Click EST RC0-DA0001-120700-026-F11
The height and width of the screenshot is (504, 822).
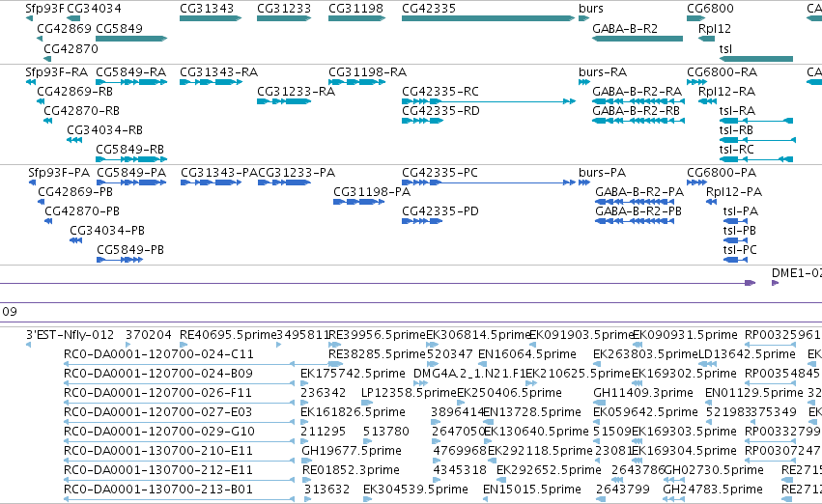click(179, 403)
